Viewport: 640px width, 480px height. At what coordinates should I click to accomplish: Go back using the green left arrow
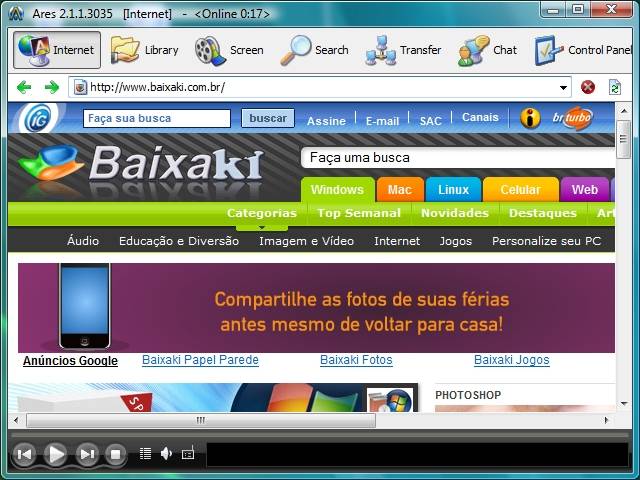24,87
